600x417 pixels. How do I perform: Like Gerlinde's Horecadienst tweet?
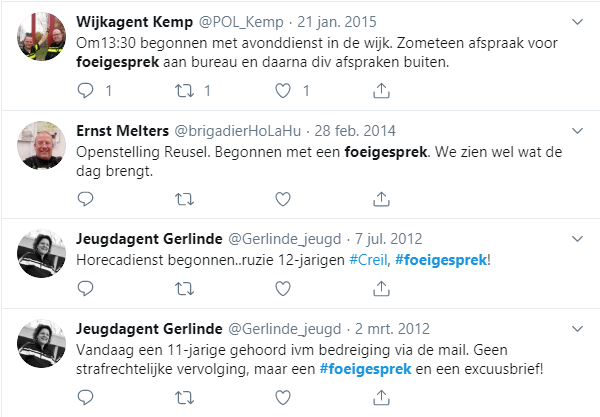283,288
